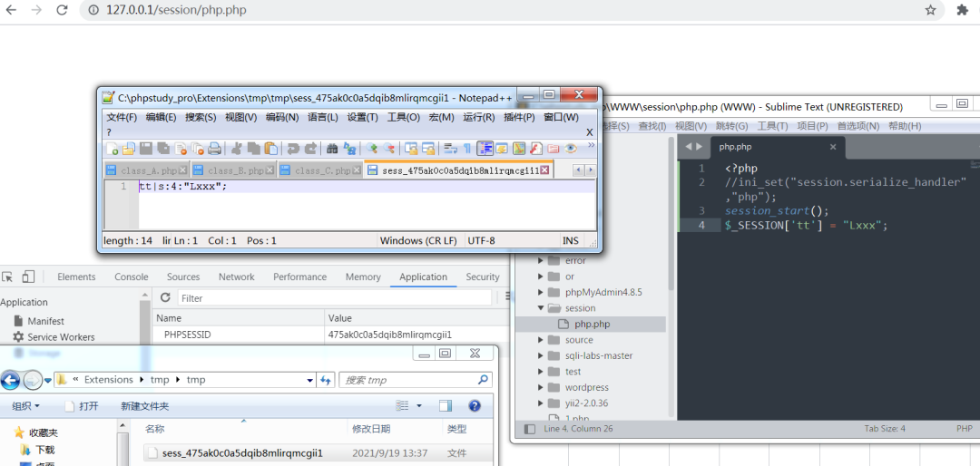Screen dimensions: 980x466
Task: Expand the phpMyAdmin4.8.5 folder in Sublime sidebar
Action: click(x=540, y=292)
